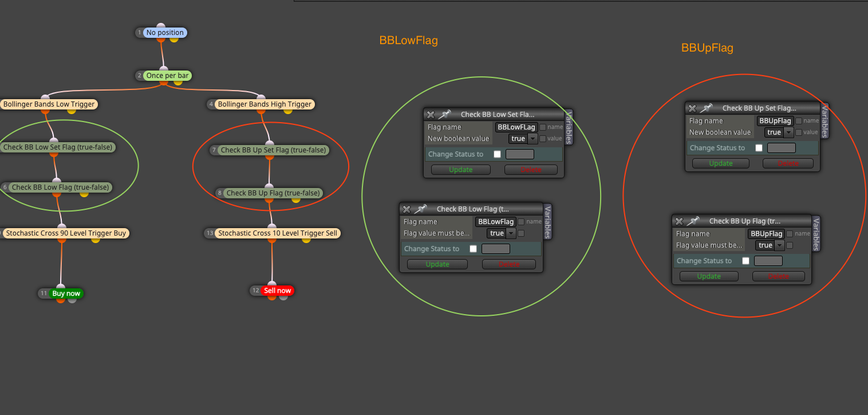Close the Check BB Low Flag panel
The width and height of the screenshot is (868, 415).
(407, 209)
